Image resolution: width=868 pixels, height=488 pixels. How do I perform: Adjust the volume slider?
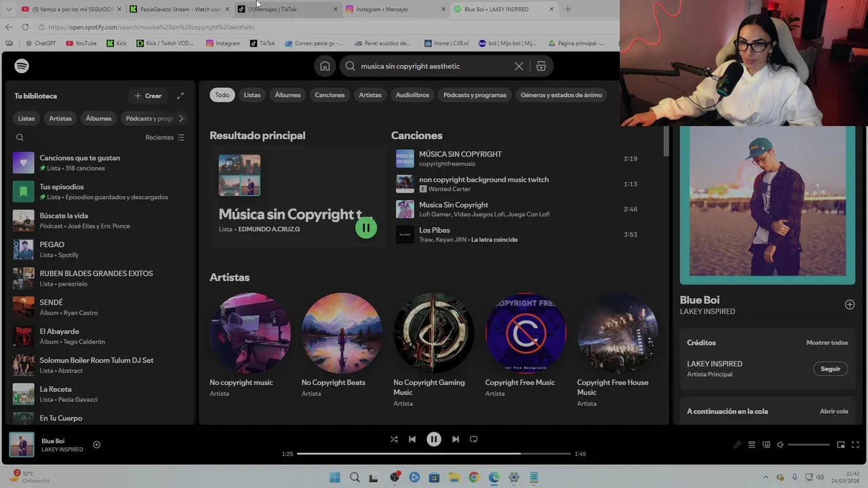point(809,445)
